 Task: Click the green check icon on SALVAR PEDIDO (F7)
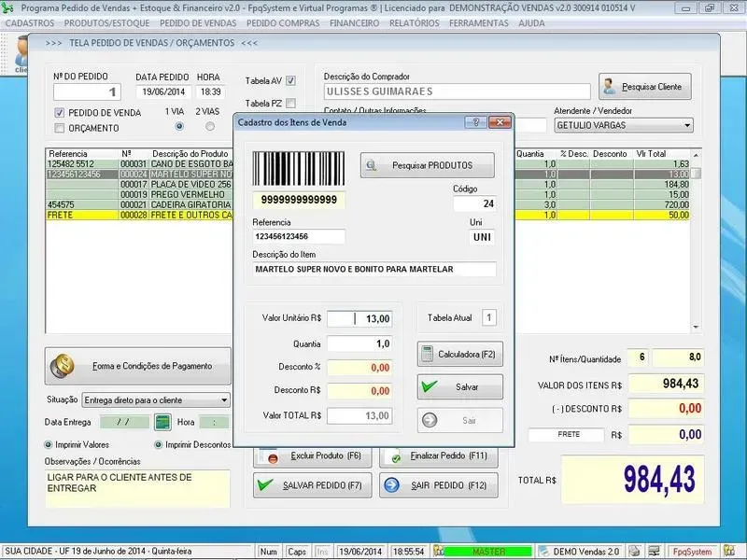[266, 485]
